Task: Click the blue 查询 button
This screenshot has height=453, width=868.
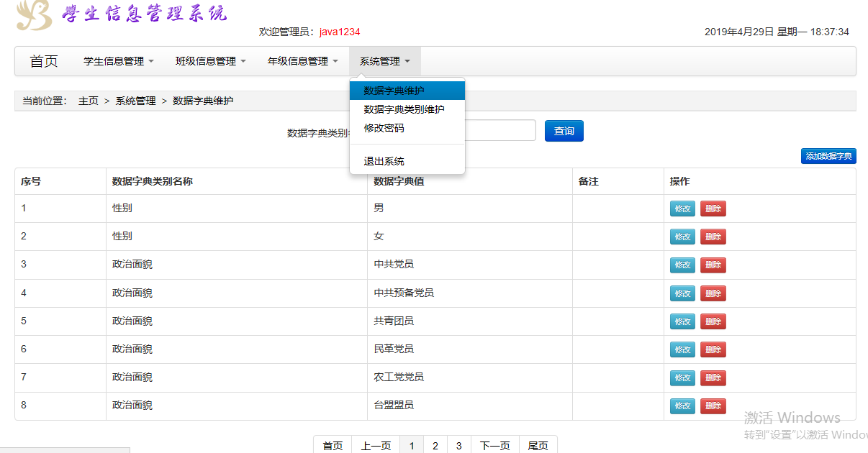Action: click(x=564, y=131)
